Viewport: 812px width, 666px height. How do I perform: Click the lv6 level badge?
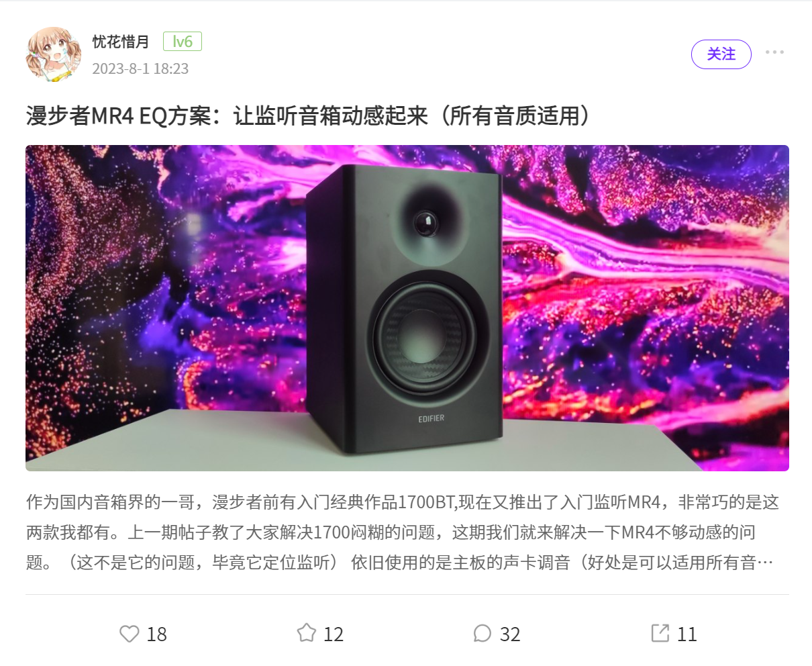(x=183, y=42)
